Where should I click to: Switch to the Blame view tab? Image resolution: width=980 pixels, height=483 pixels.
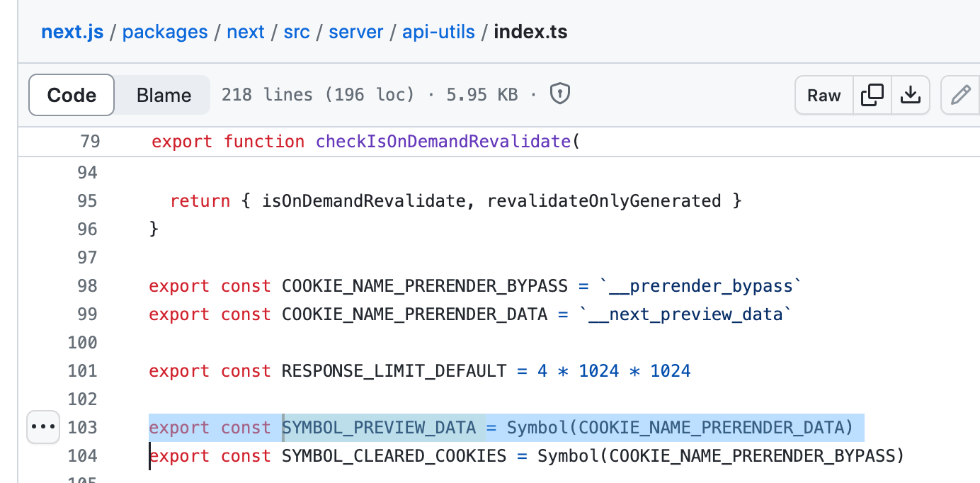tap(164, 95)
